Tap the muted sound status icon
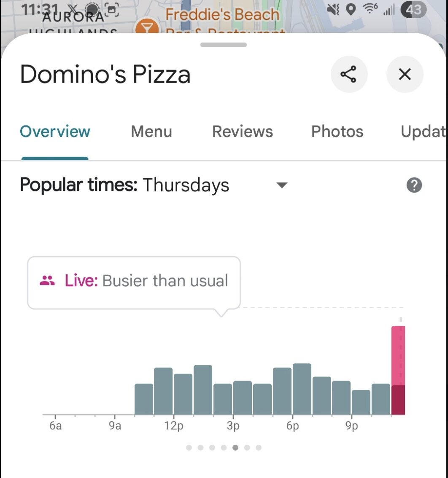The width and height of the screenshot is (448, 478). pos(333,10)
